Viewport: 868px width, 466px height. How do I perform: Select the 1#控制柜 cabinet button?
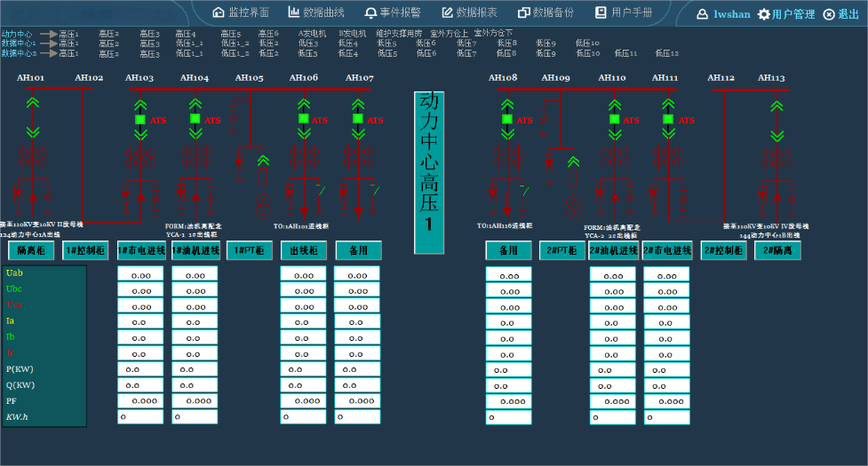coord(85,250)
